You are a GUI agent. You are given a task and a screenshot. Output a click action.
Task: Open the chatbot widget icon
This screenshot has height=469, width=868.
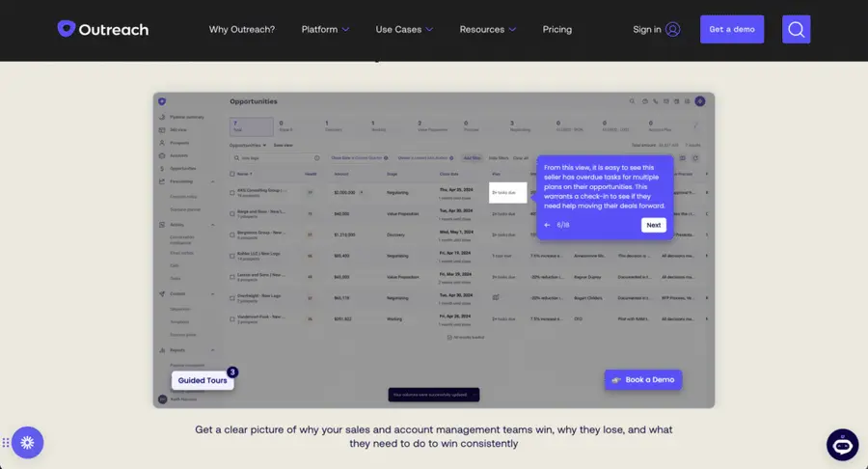click(843, 444)
